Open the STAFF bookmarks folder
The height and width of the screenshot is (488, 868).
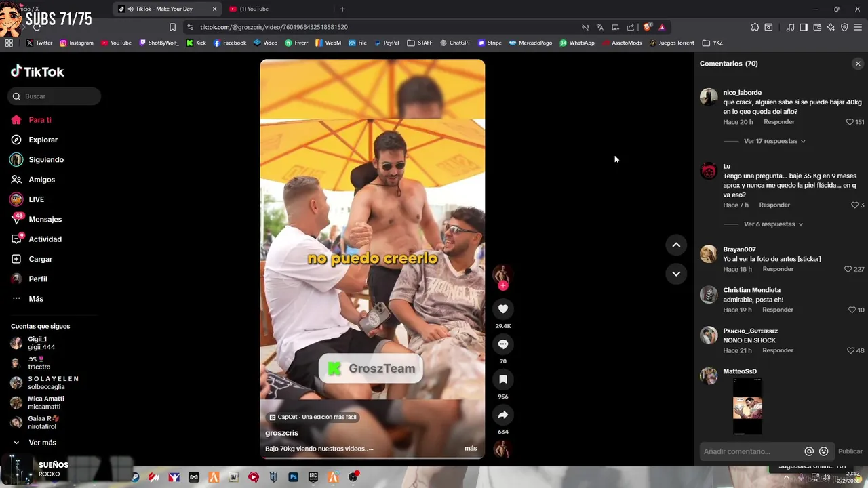click(x=420, y=43)
